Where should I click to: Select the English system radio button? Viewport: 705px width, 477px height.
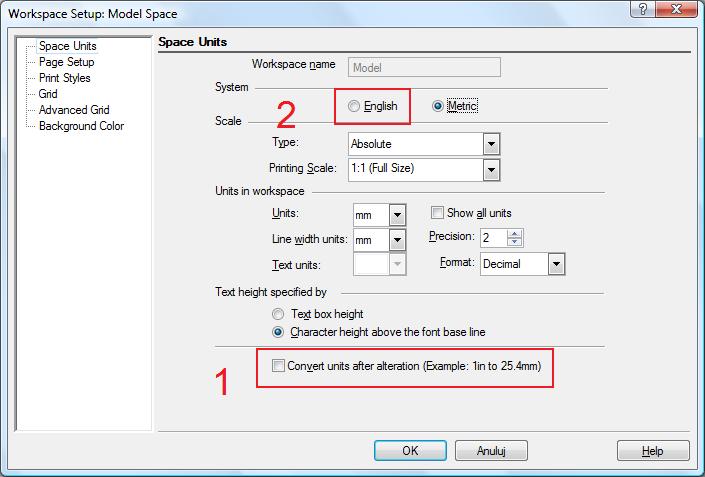coord(354,106)
